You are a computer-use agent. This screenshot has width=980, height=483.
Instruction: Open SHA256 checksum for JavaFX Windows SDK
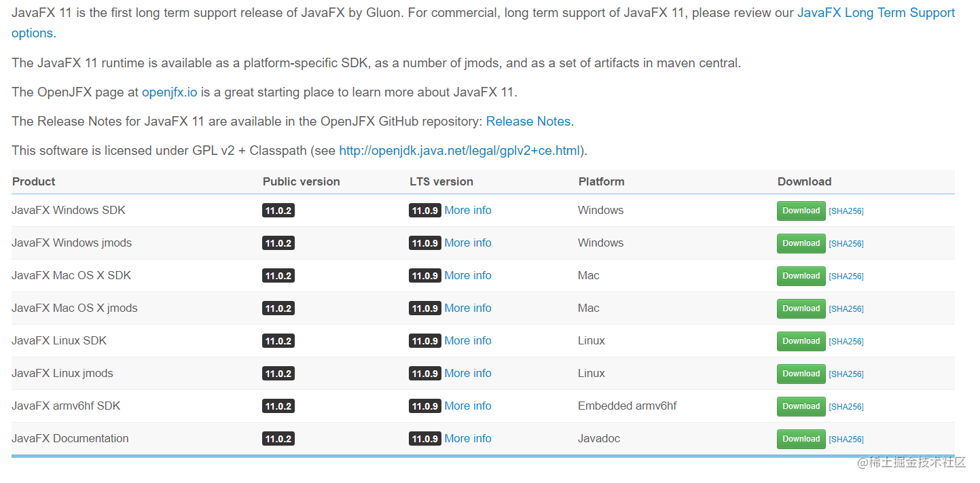point(846,211)
